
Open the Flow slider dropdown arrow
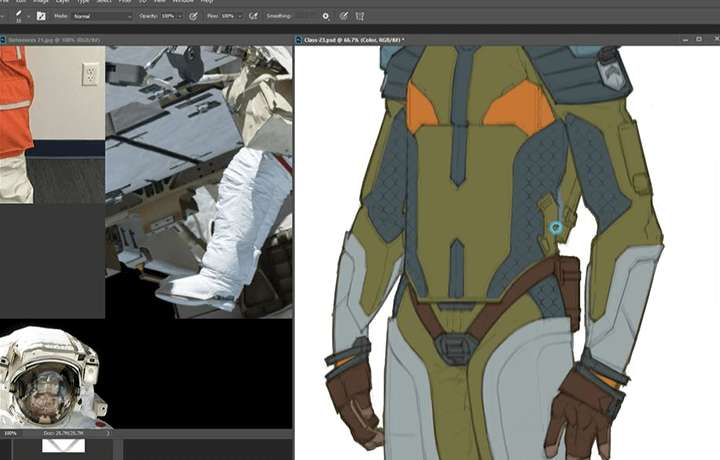[240, 16]
